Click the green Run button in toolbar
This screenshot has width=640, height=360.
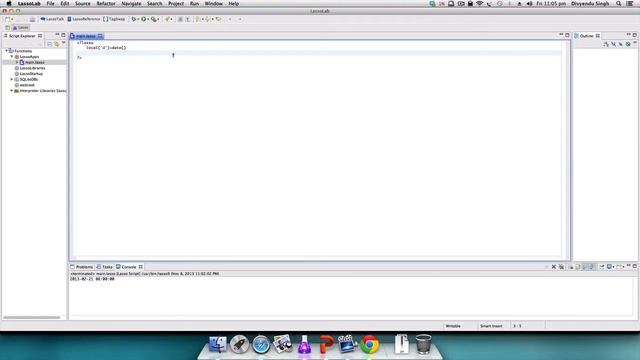pyautogui.click(x=143, y=19)
